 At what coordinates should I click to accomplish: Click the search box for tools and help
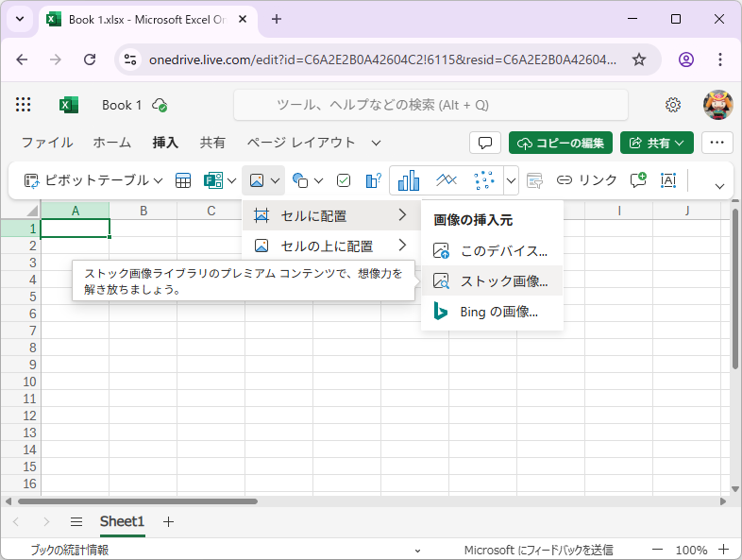pyautogui.click(x=430, y=105)
